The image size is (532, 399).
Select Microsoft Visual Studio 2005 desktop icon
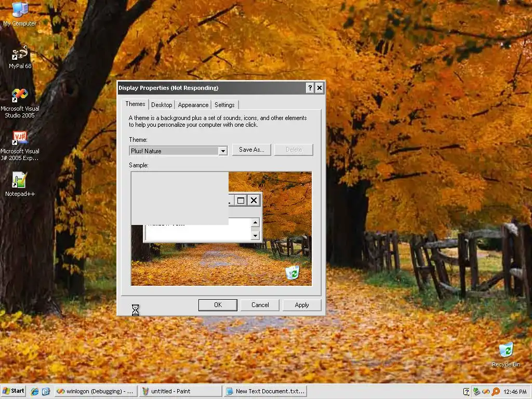[20, 103]
